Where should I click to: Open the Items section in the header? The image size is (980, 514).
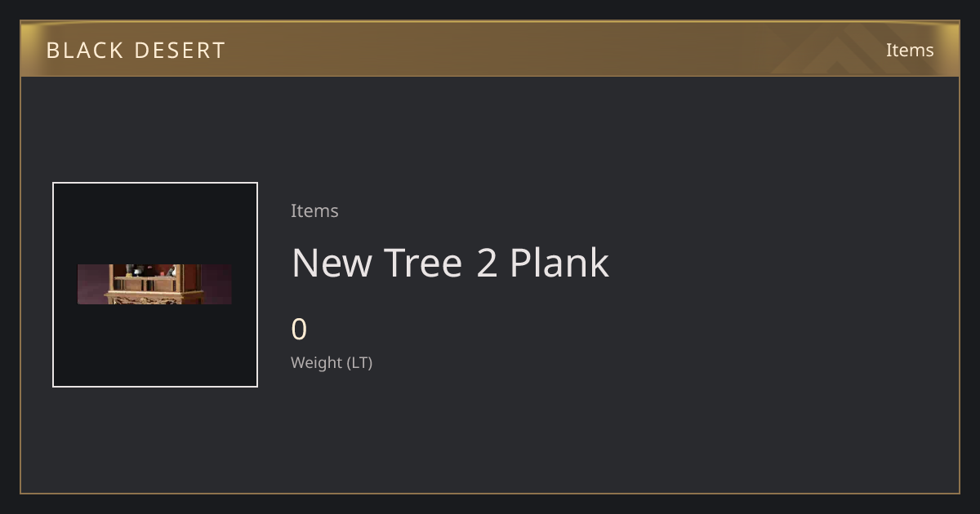(x=910, y=50)
